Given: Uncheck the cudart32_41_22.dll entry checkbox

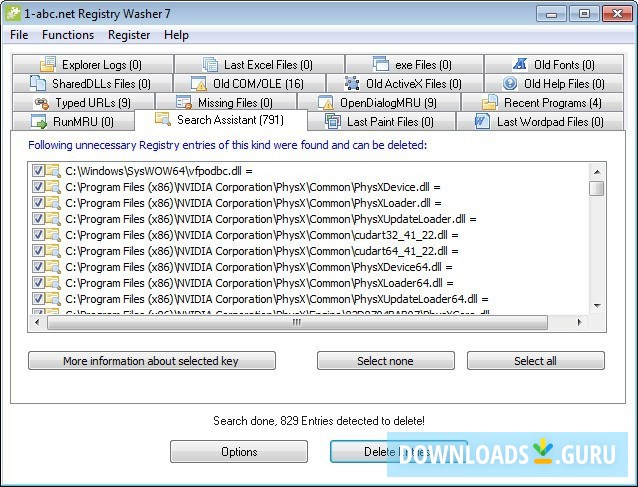Looking at the screenshot, I should coord(38,235).
